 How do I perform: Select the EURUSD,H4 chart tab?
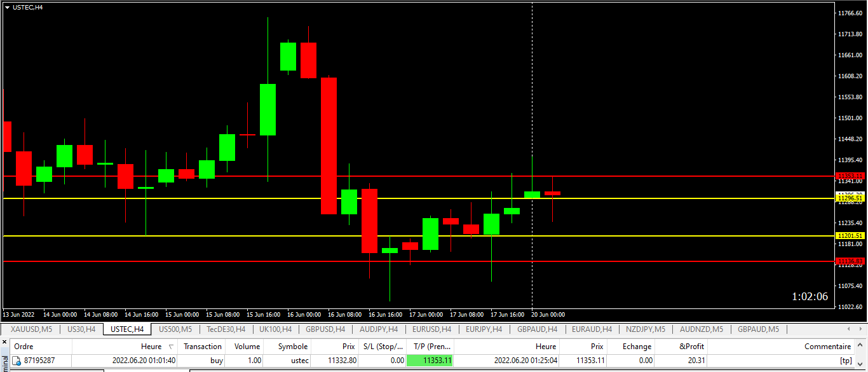click(x=431, y=329)
